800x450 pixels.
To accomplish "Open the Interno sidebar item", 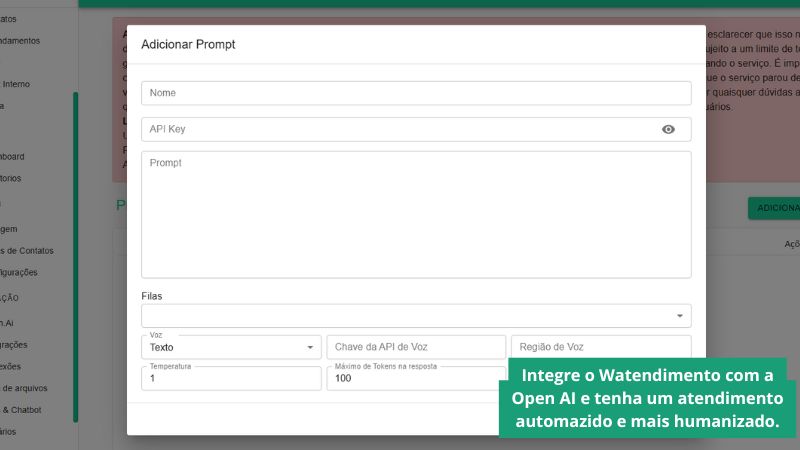I will point(15,84).
